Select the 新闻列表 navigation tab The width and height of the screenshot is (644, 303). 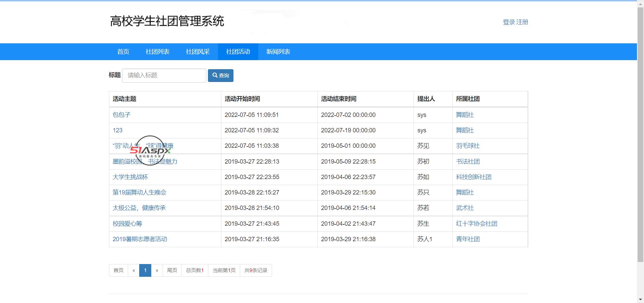point(278,52)
